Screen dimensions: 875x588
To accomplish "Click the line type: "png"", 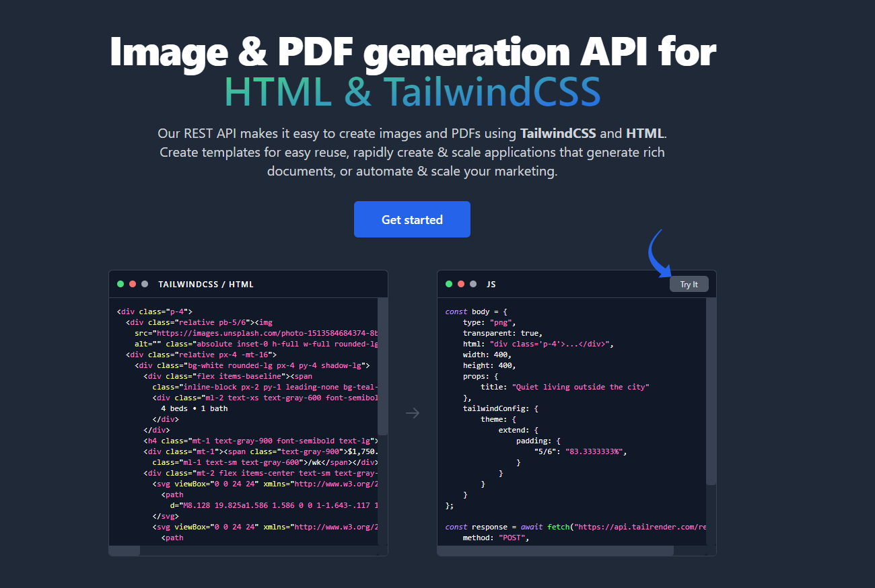I will point(489,322).
